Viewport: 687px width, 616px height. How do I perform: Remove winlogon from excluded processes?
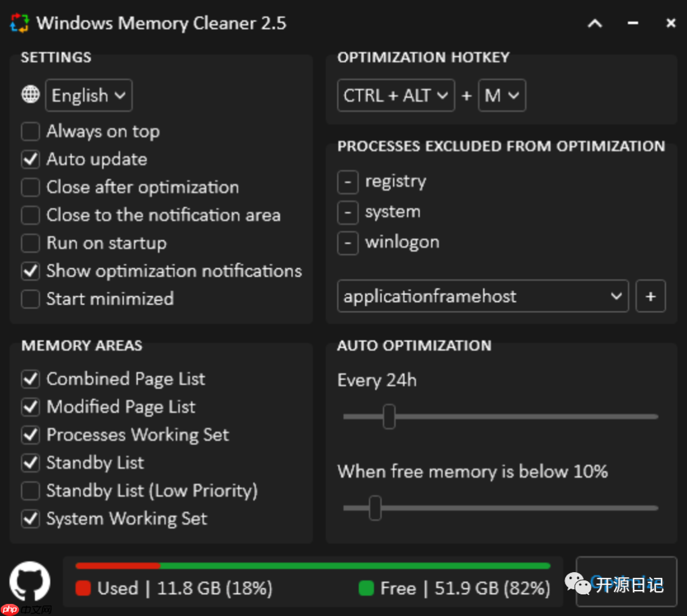point(348,242)
